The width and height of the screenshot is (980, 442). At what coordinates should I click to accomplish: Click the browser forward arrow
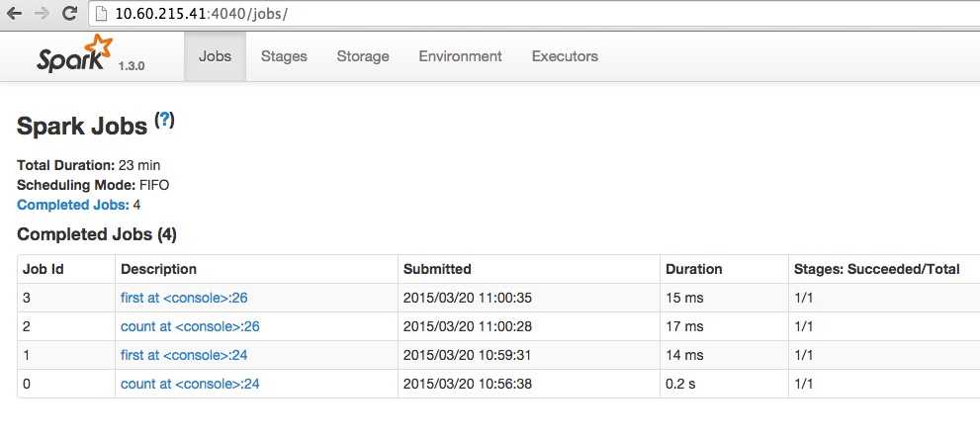[x=42, y=14]
